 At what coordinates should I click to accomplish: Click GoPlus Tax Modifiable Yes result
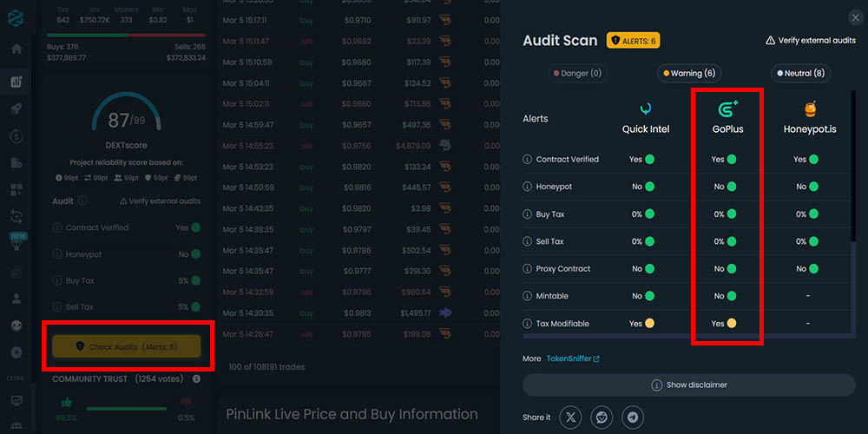724,323
